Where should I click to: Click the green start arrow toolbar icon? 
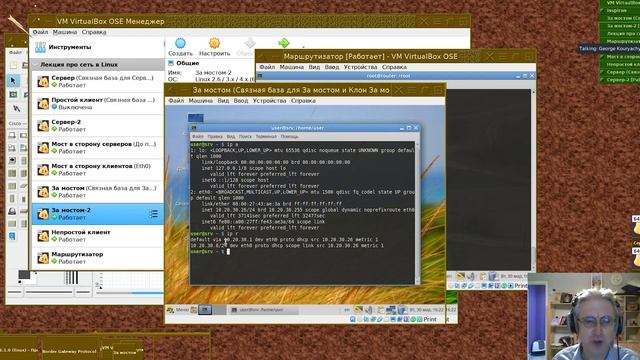pos(284,43)
